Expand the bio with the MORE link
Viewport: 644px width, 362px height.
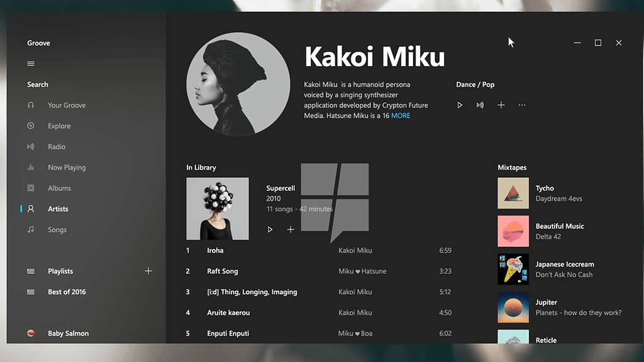[x=401, y=116]
